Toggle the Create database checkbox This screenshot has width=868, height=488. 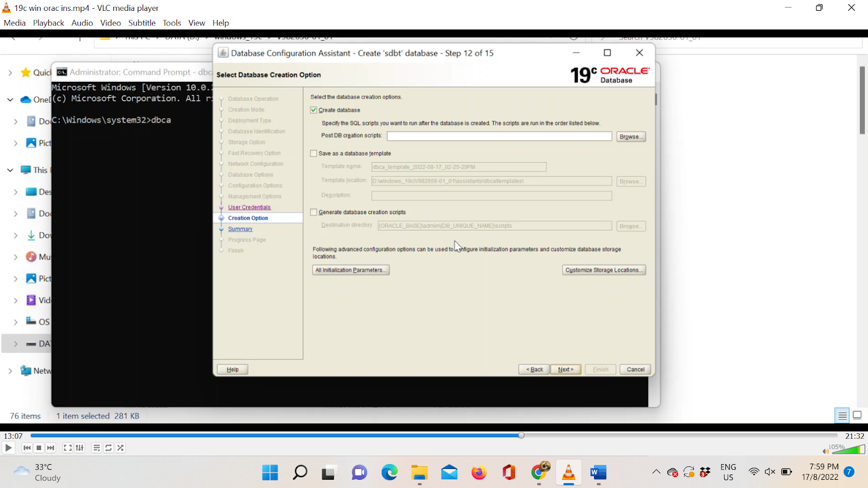click(314, 110)
